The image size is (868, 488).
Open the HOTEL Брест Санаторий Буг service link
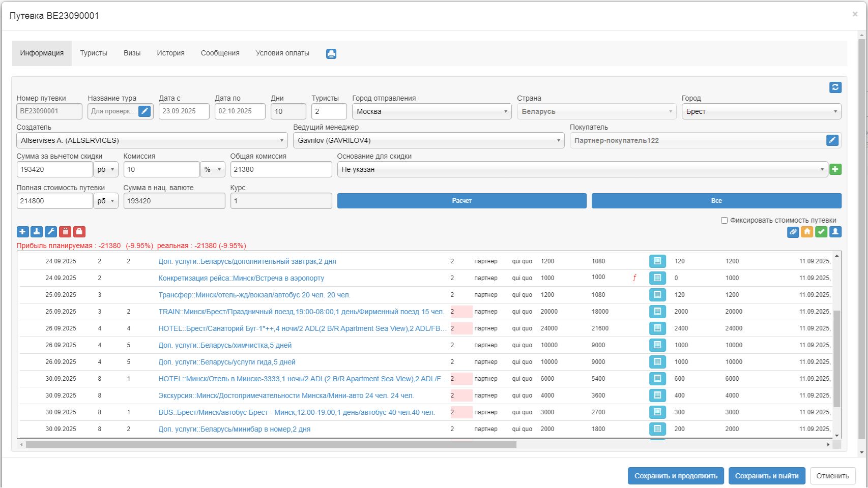point(302,328)
